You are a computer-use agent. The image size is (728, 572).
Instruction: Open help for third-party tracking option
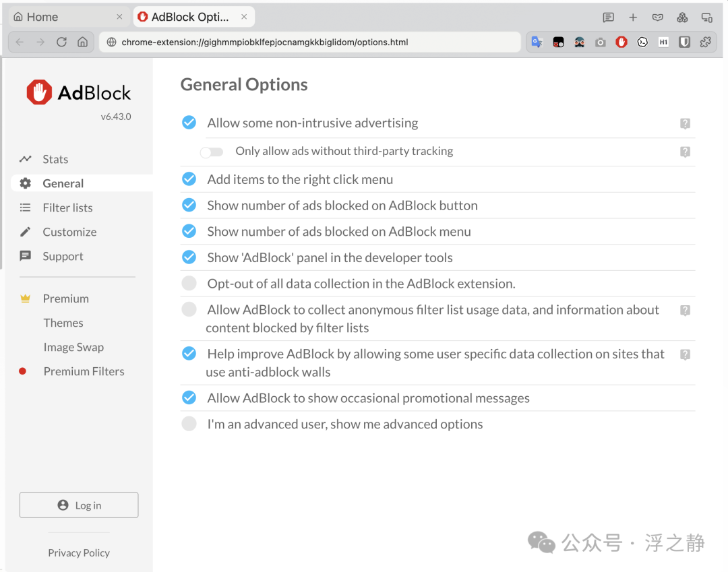(685, 152)
